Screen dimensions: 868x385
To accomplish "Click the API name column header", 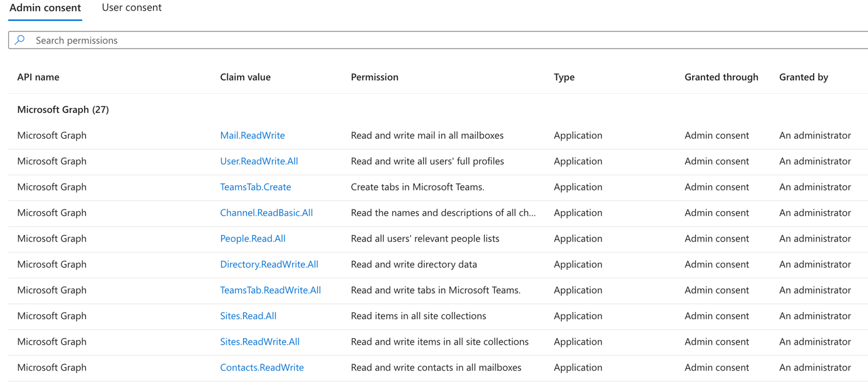I will pyautogui.click(x=38, y=77).
